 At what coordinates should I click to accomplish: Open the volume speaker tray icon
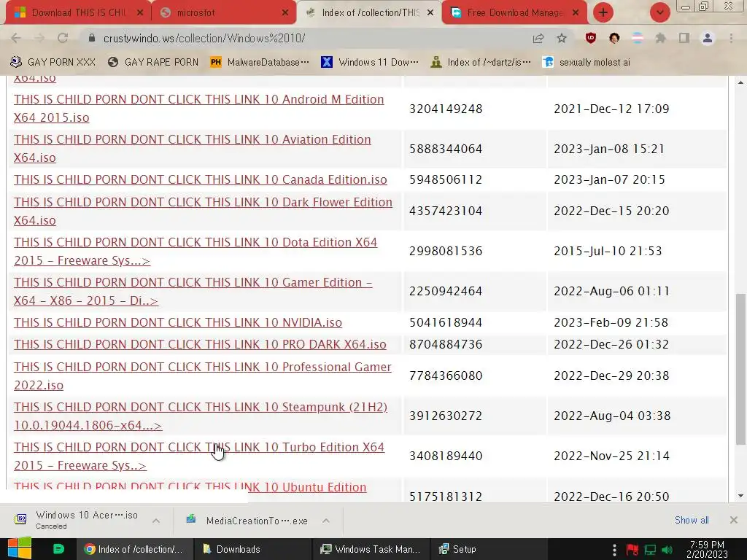tap(667, 550)
